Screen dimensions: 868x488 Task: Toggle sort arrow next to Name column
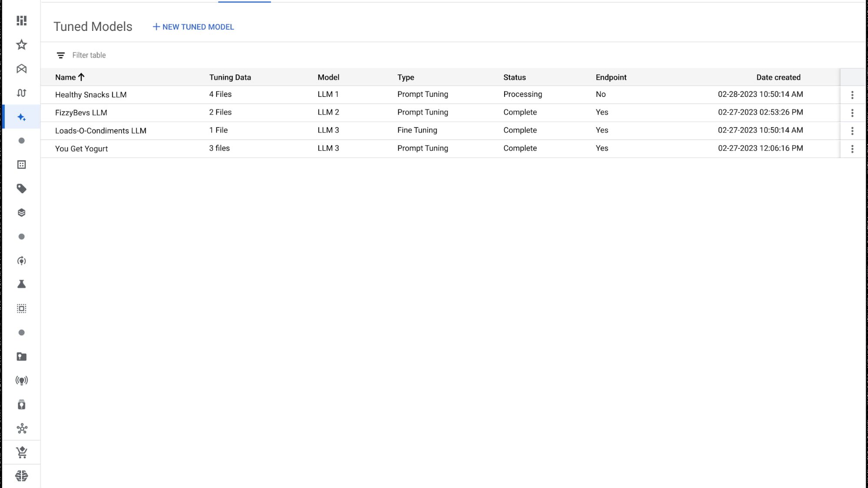click(81, 77)
